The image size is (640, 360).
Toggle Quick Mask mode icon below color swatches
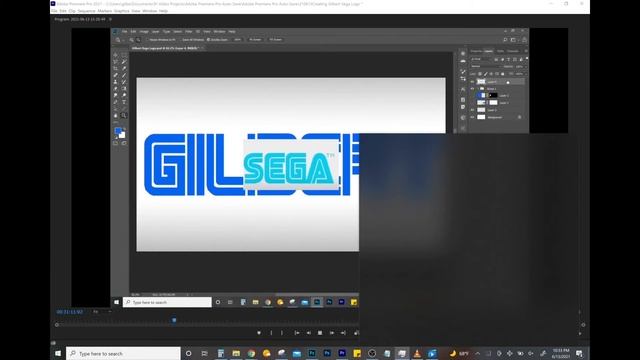click(116, 143)
